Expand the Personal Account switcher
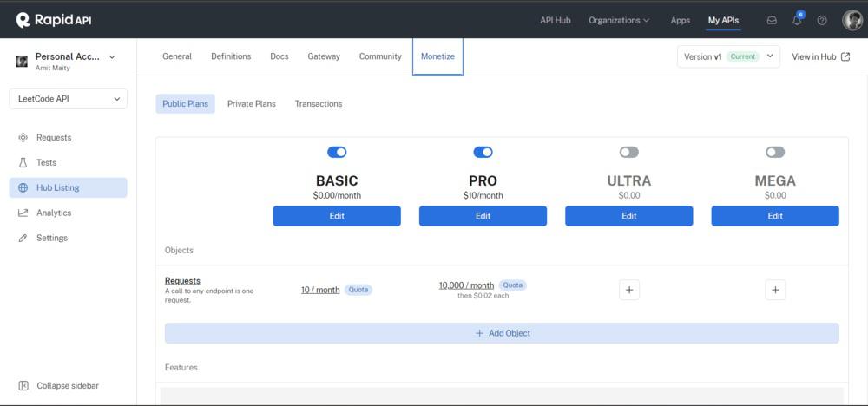868x406 pixels. point(112,56)
